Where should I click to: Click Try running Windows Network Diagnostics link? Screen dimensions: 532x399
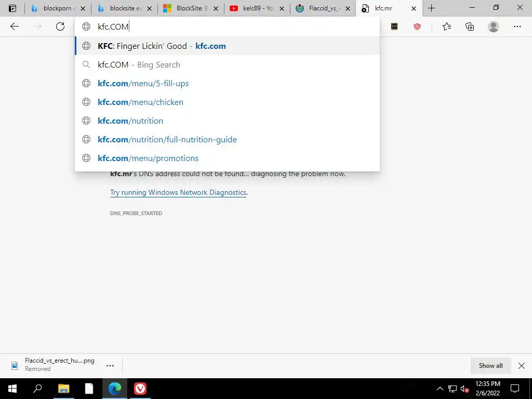click(178, 192)
